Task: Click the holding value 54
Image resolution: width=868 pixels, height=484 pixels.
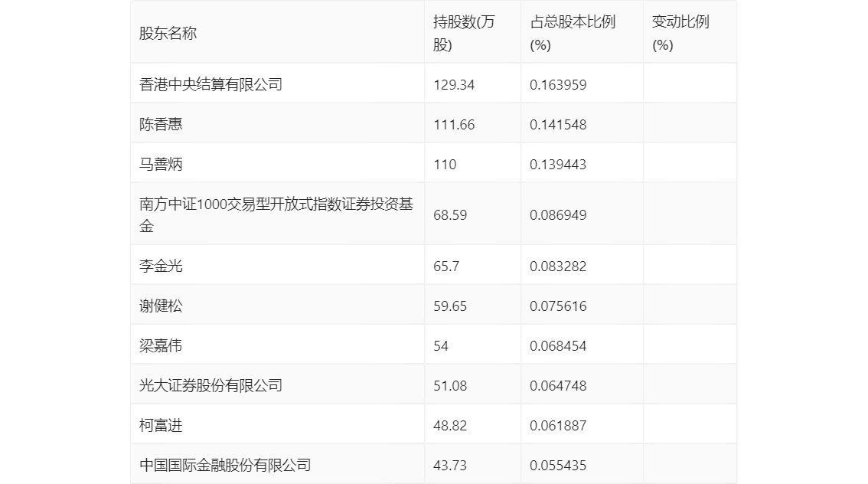Action: 441,346
